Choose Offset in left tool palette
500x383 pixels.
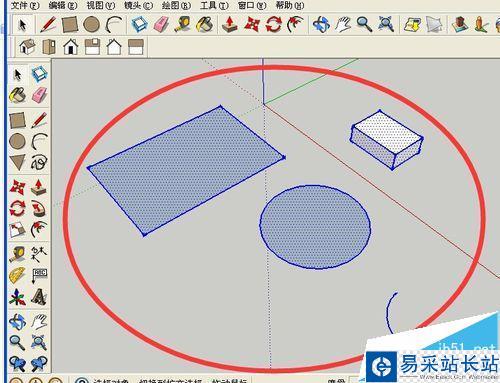tap(39, 230)
